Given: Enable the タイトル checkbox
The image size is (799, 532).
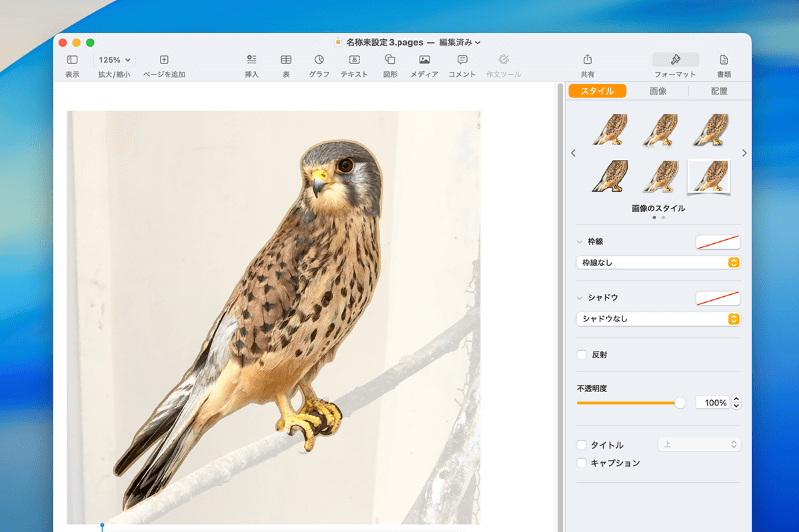Looking at the screenshot, I should (x=582, y=445).
